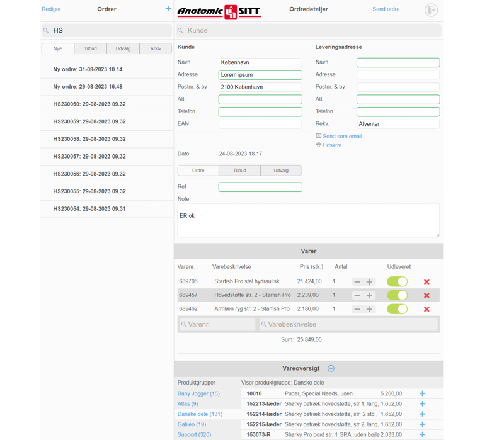The width and height of the screenshot is (504, 440).
Task: Click the Rediger link
Action: [x=51, y=9]
